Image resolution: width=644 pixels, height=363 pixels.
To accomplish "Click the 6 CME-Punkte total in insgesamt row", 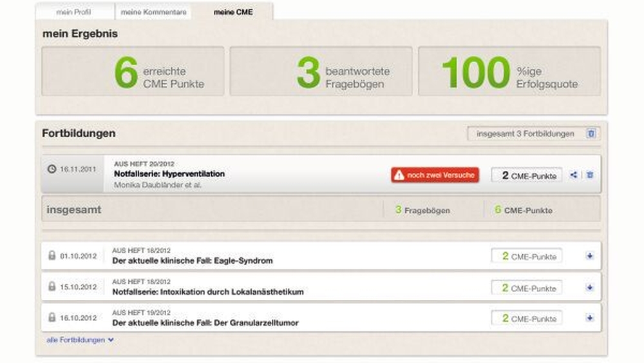I will [523, 210].
